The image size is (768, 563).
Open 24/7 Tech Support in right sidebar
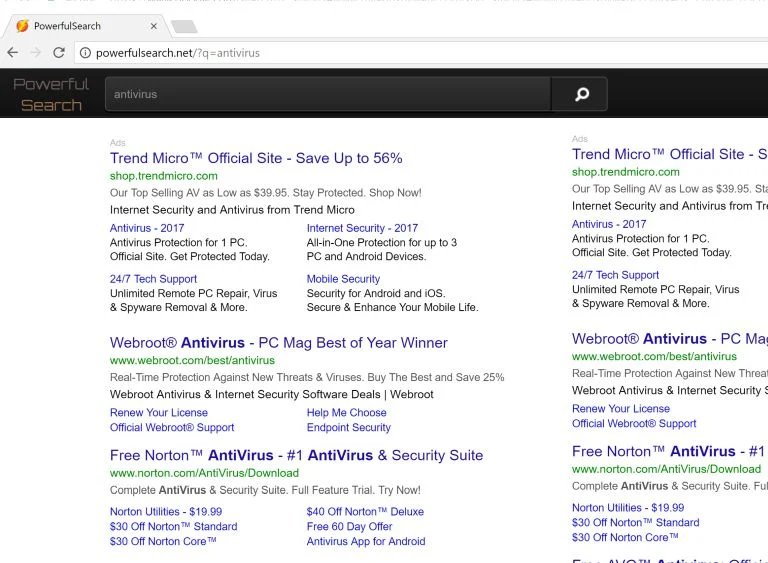tap(615, 275)
